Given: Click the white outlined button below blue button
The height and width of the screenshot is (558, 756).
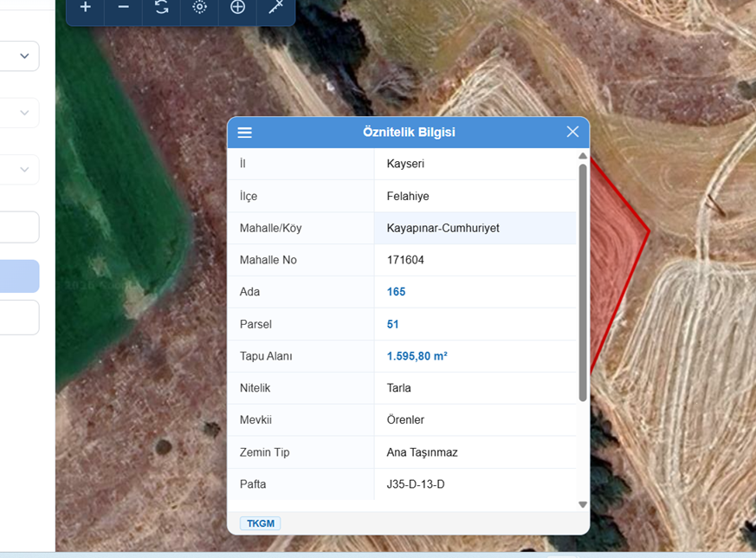Looking at the screenshot, I should [19, 317].
